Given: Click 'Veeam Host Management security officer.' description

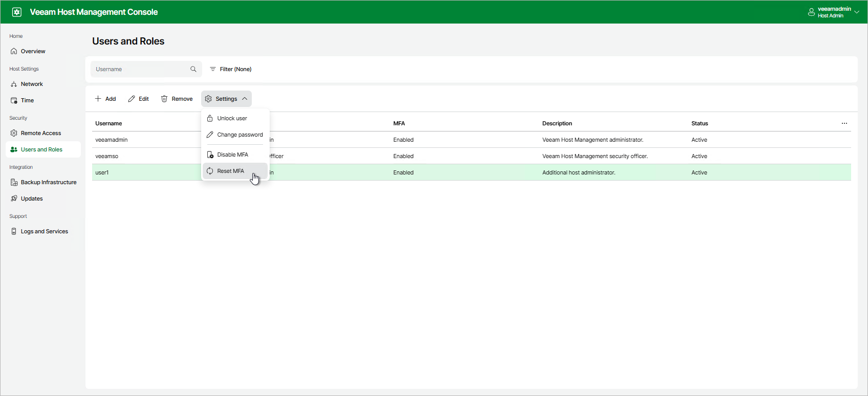Looking at the screenshot, I should coord(595,156).
